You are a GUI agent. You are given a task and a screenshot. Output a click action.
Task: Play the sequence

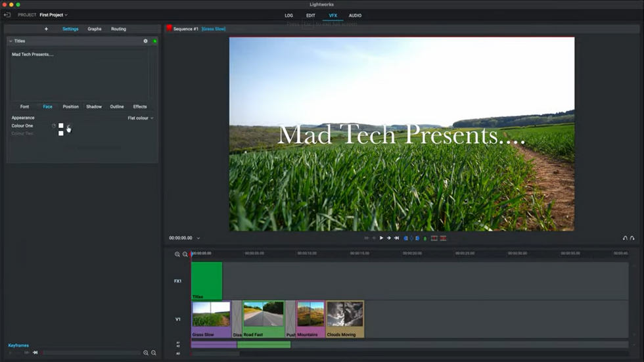point(381,238)
